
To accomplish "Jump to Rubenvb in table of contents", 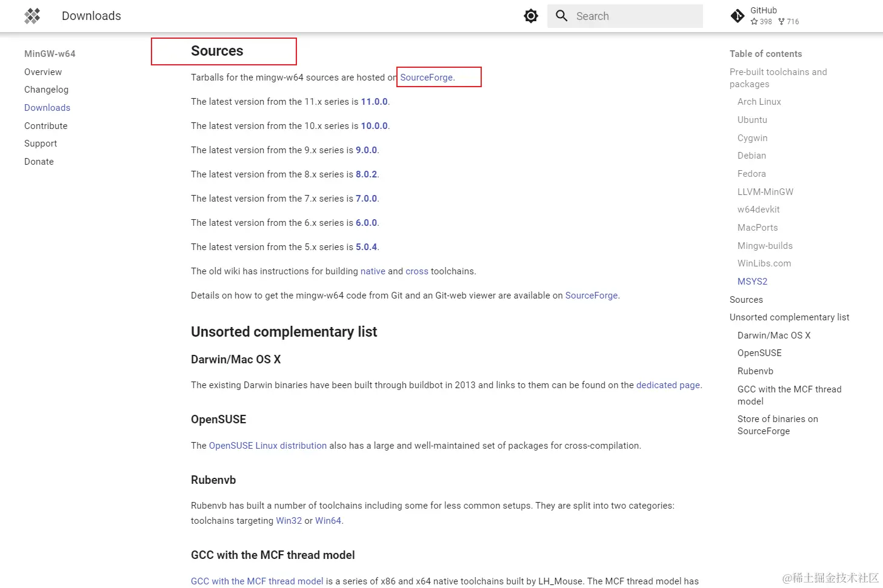I will [x=755, y=371].
